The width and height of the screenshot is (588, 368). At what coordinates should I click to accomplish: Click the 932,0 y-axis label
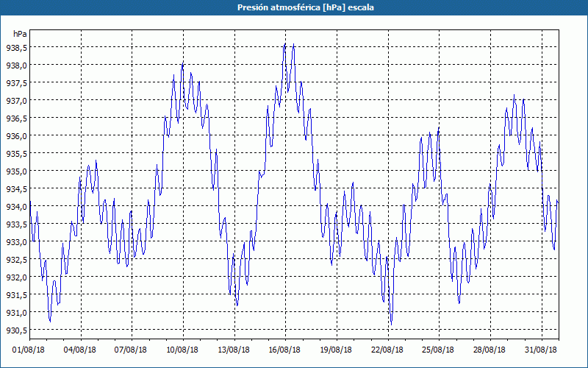16,277
